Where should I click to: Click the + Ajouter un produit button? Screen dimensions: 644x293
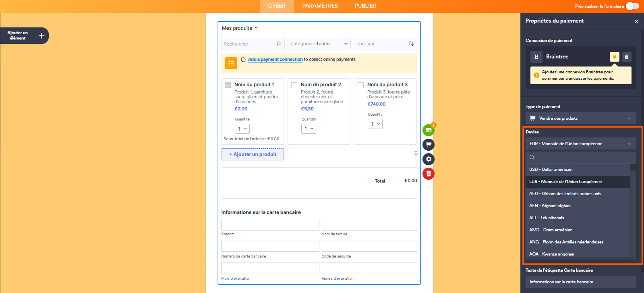pyautogui.click(x=253, y=154)
